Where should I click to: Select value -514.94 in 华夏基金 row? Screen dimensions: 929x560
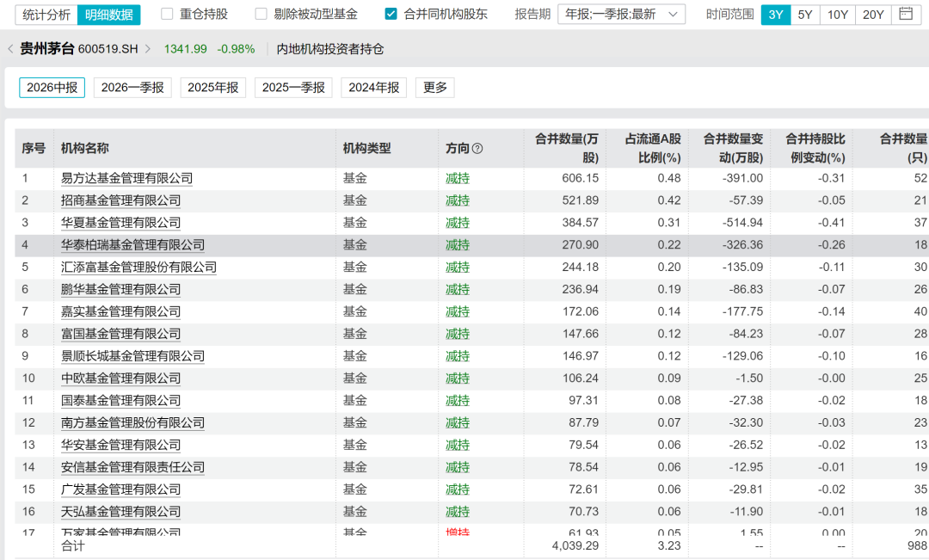pos(743,223)
